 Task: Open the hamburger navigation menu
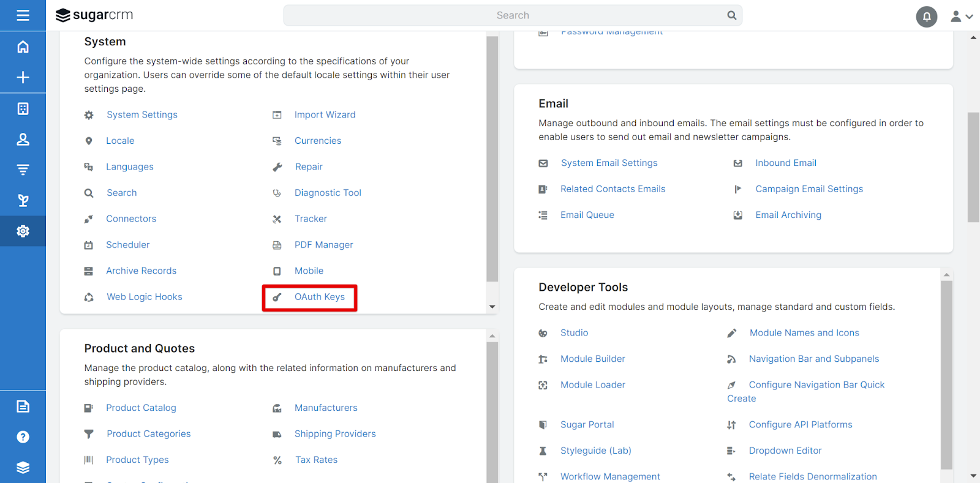click(x=23, y=15)
